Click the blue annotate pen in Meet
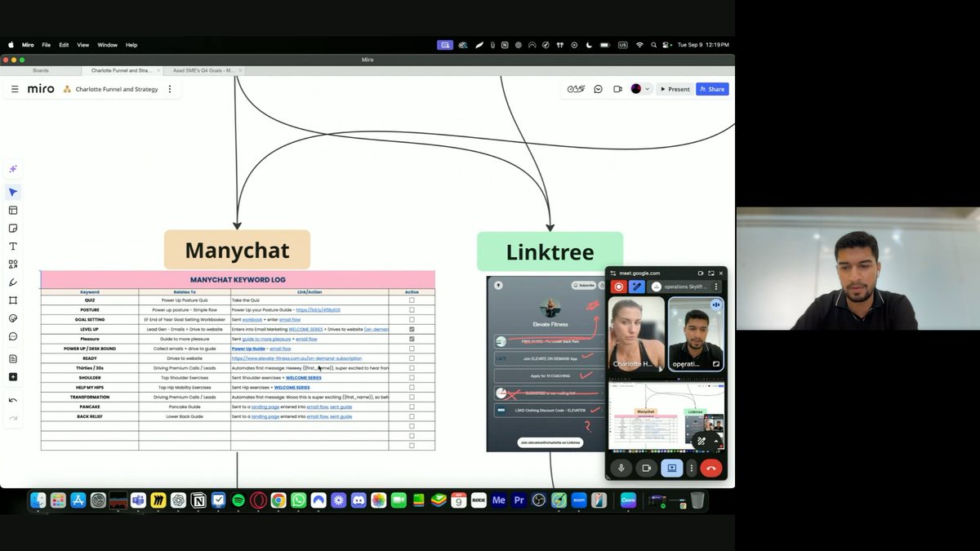980x551 pixels. [637, 287]
